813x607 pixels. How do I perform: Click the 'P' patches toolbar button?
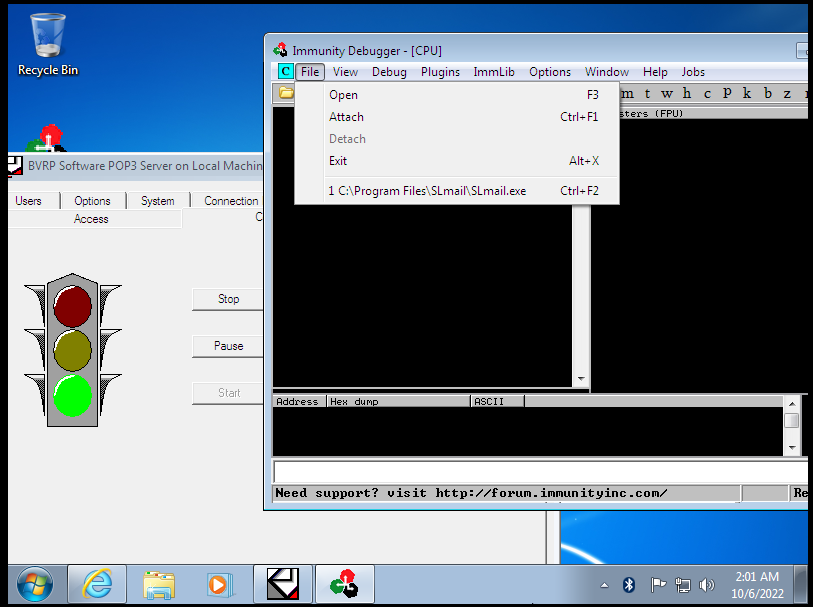[x=727, y=93]
